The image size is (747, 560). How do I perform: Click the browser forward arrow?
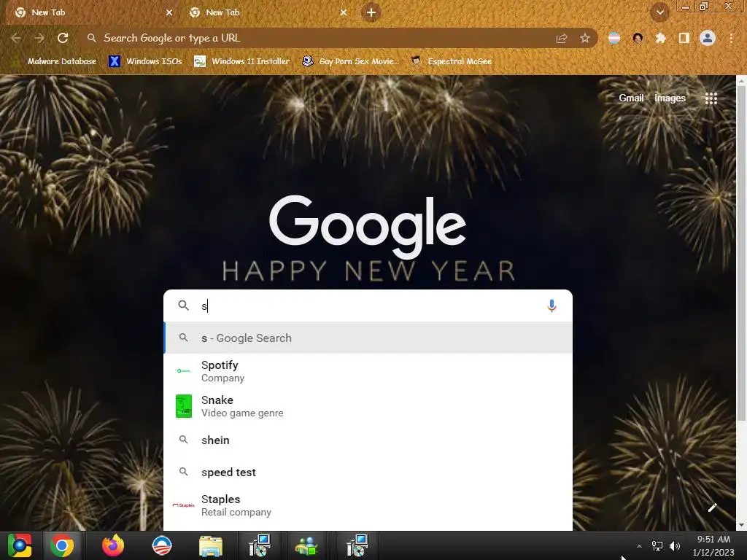tap(39, 38)
